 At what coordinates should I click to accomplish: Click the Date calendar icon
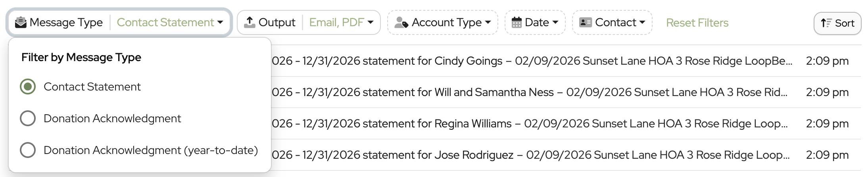[517, 23]
